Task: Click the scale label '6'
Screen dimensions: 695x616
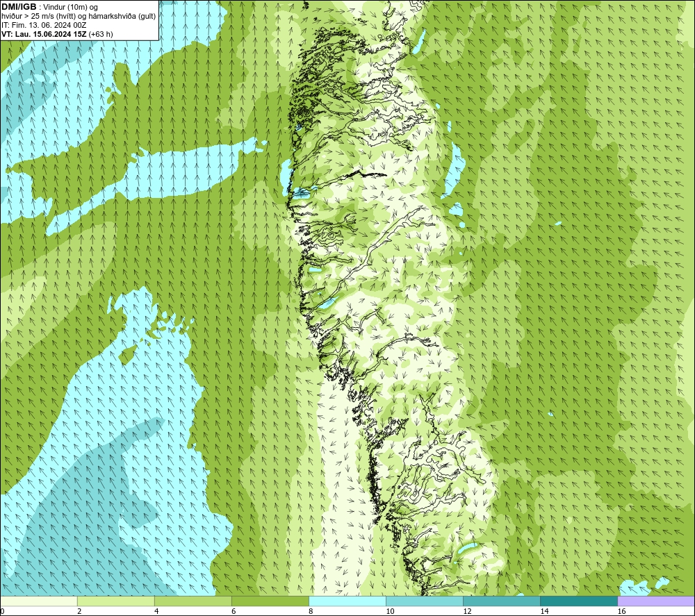Action: tap(234, 611)
